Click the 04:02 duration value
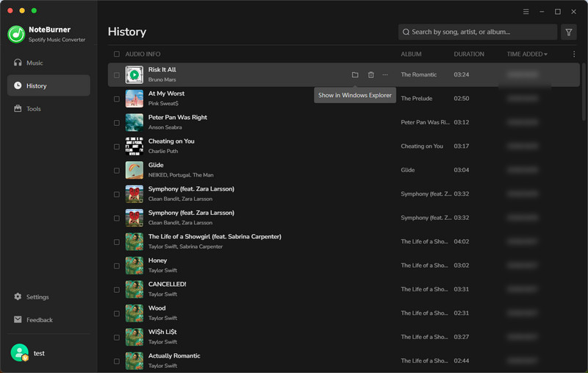Image resolution: width=588 pixels, height=373 pixels. tap(462, 241)
